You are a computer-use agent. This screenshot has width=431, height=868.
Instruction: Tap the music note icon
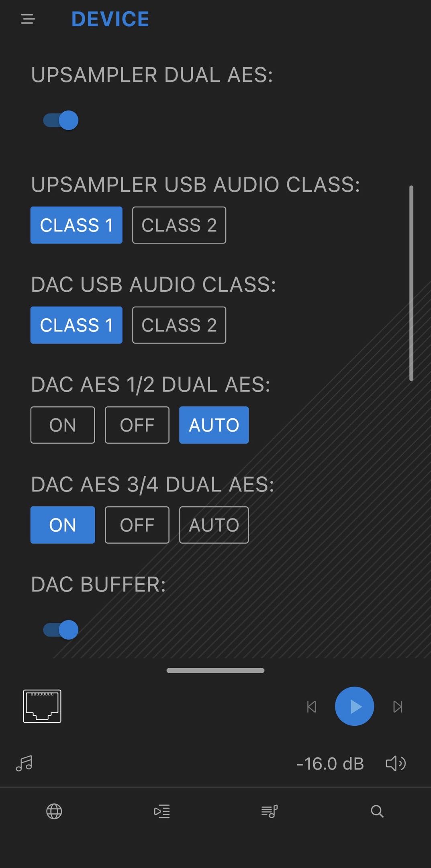click(24, 763)
